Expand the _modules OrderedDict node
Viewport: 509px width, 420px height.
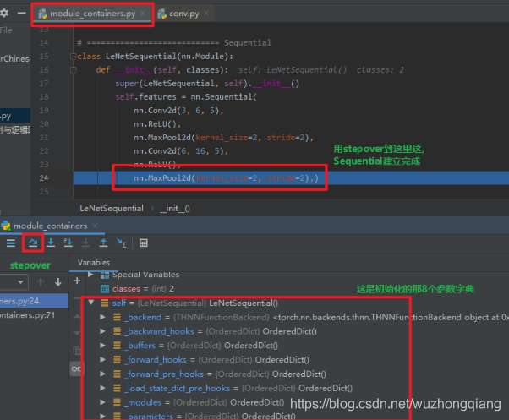tap(102, 402)
